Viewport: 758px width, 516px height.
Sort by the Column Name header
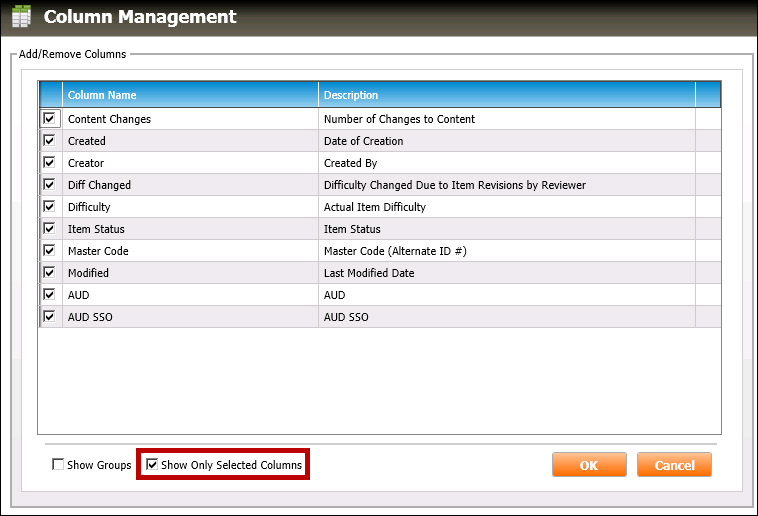pyautogui.click(x=190, y=95)
